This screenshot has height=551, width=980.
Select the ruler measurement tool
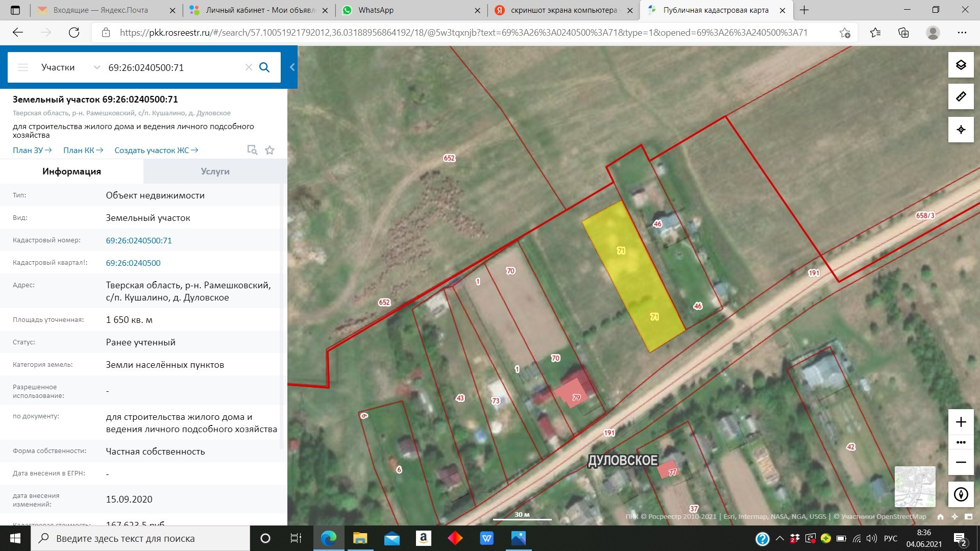[961, 96]
